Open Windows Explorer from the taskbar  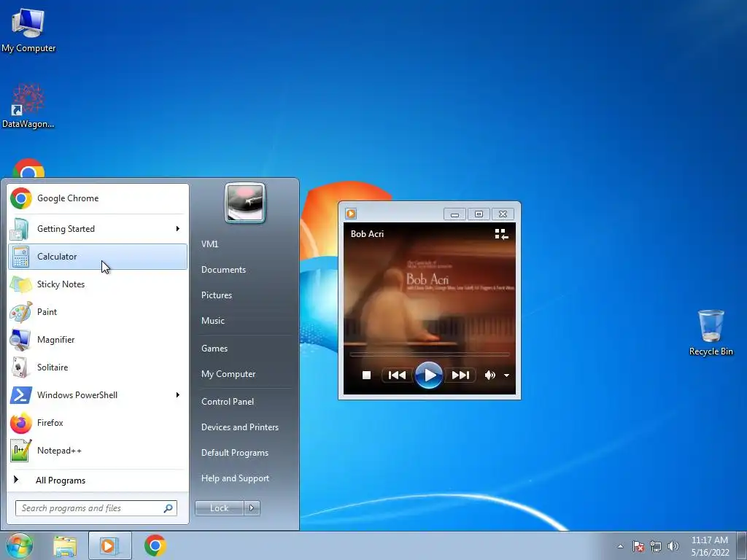click(65, 545)
